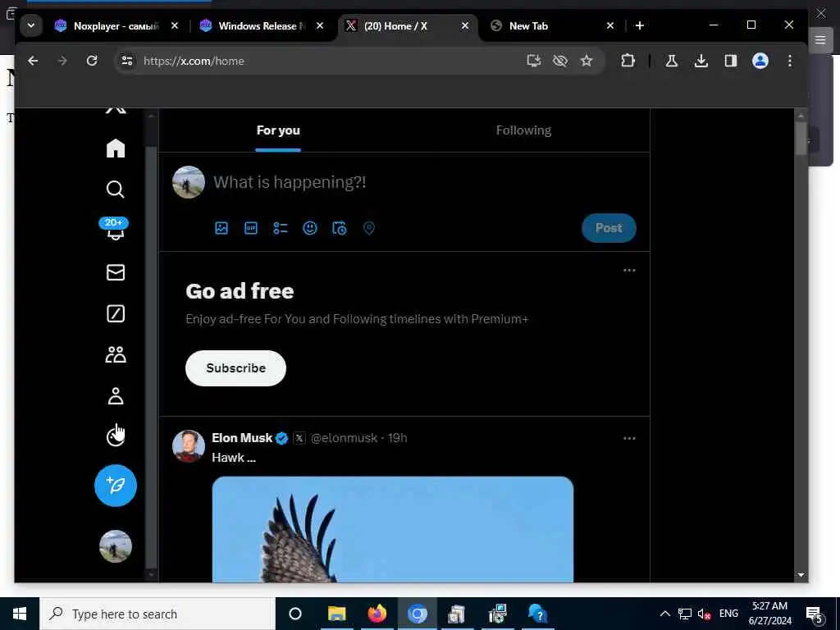Add a GIF to the post
The width and height of the screenshot is (840, 630).
click(x=251, y=228)
